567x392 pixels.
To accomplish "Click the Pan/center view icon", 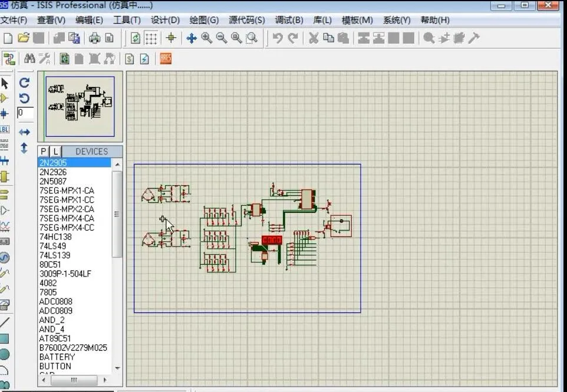I will point(192,38).
